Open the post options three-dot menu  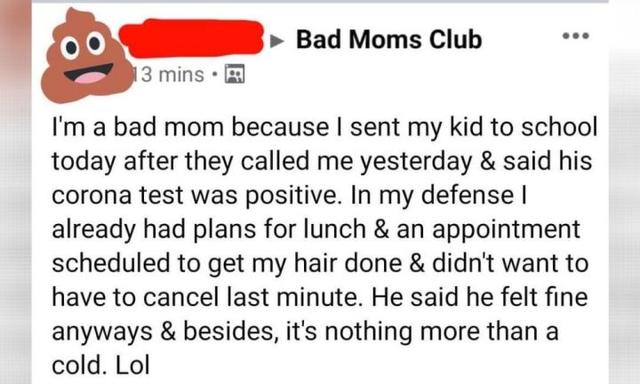[576, 36]
